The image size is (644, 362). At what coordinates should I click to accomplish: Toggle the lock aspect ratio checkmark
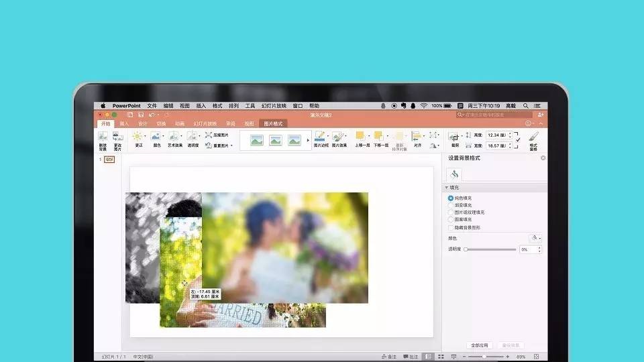(518, 140)
